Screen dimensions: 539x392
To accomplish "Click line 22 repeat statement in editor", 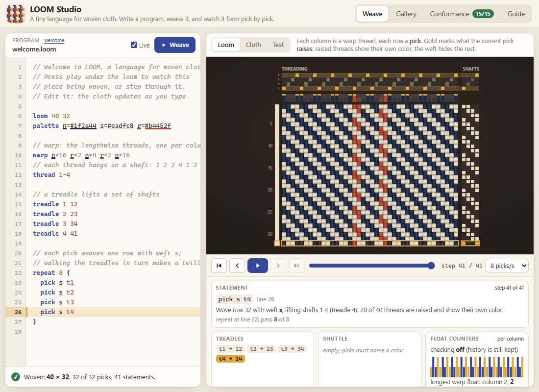I will tap(51, 272).
